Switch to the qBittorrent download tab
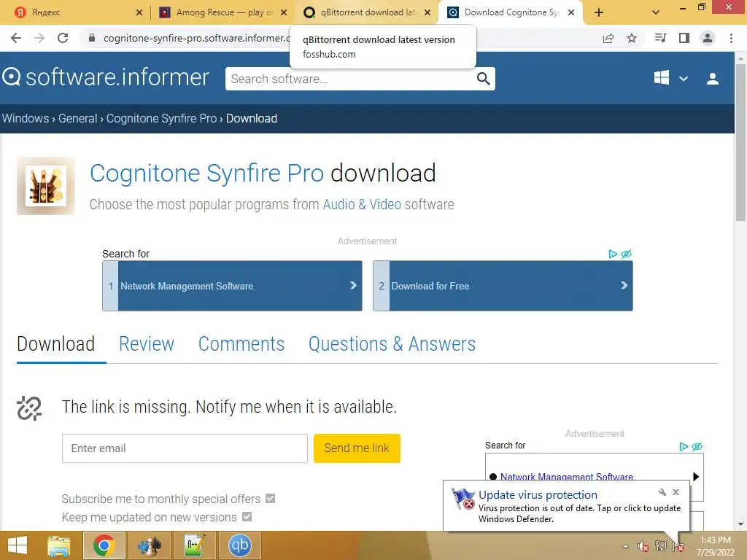Viewport: 747px width, 560px height. click(366, 12)
